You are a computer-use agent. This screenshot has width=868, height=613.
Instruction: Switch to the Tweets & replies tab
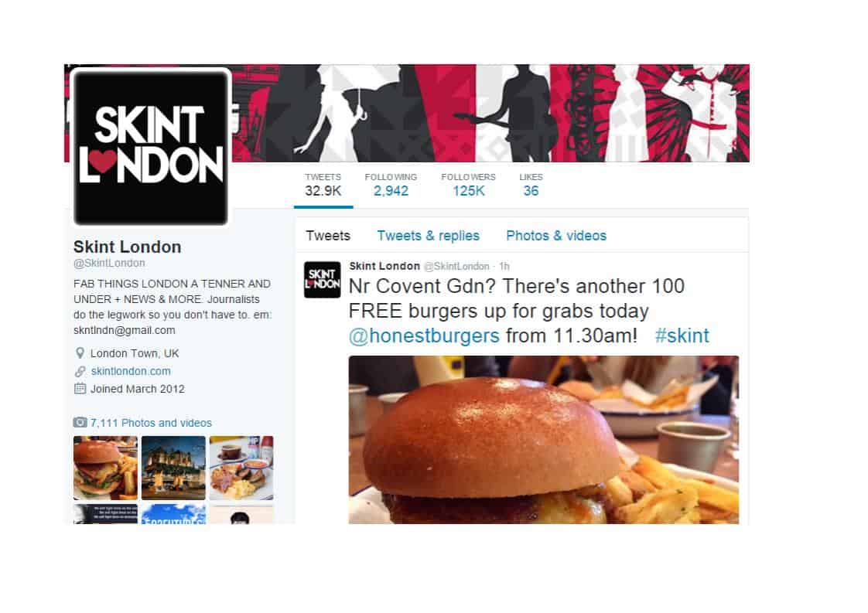tap(429, 236)
